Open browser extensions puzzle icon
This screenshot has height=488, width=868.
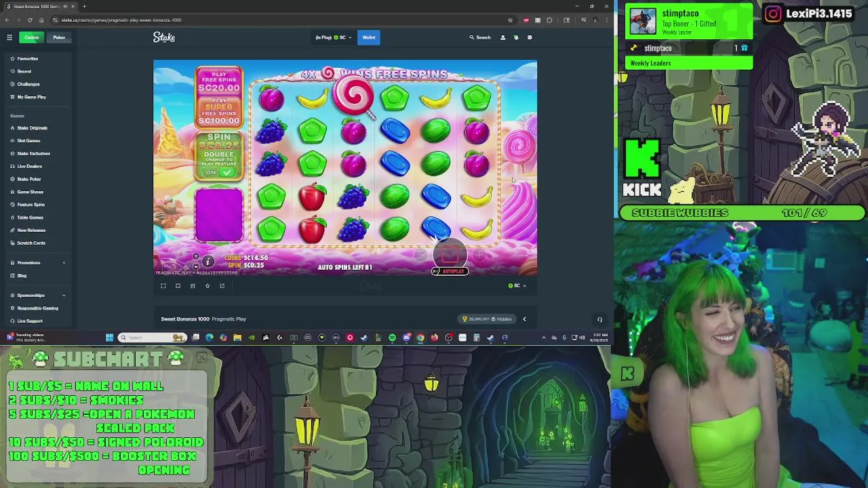pos(549,20)
